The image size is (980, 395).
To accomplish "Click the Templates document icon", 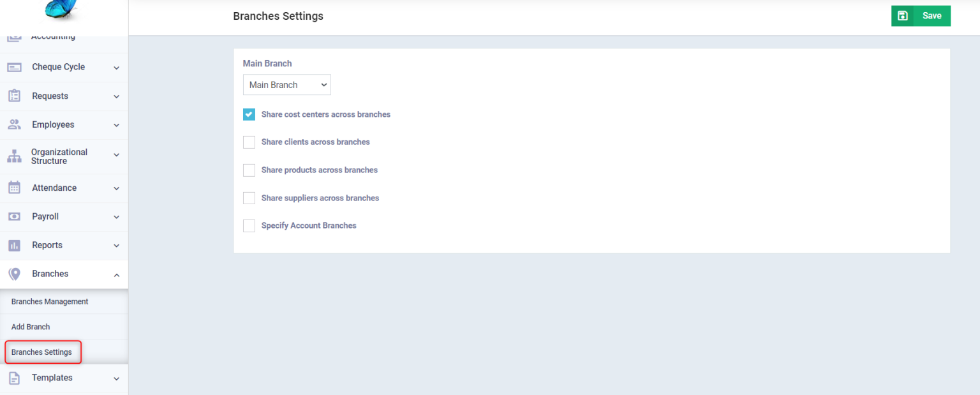I will point(14,378).
